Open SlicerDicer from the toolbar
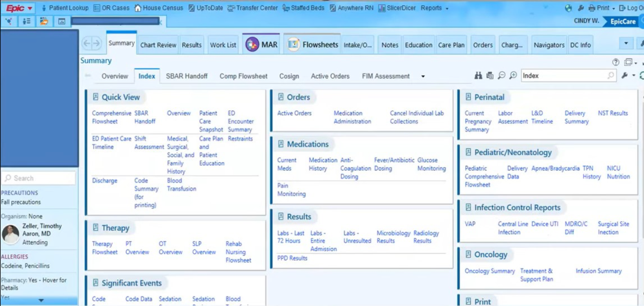The image size is (644, 306). pyautogui.click(x=397, y=8)
